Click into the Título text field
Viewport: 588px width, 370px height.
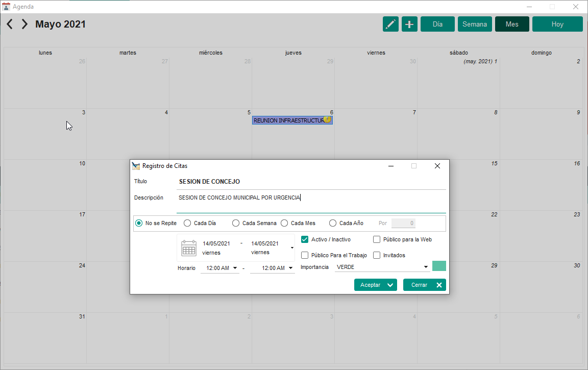click(310, 182)
